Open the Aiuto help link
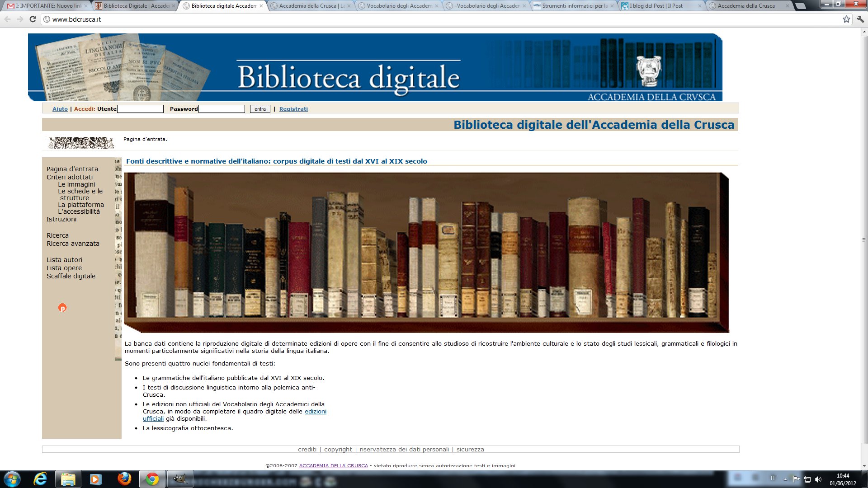This screenshot has width=868, height=488. click(x=60, y=109)
